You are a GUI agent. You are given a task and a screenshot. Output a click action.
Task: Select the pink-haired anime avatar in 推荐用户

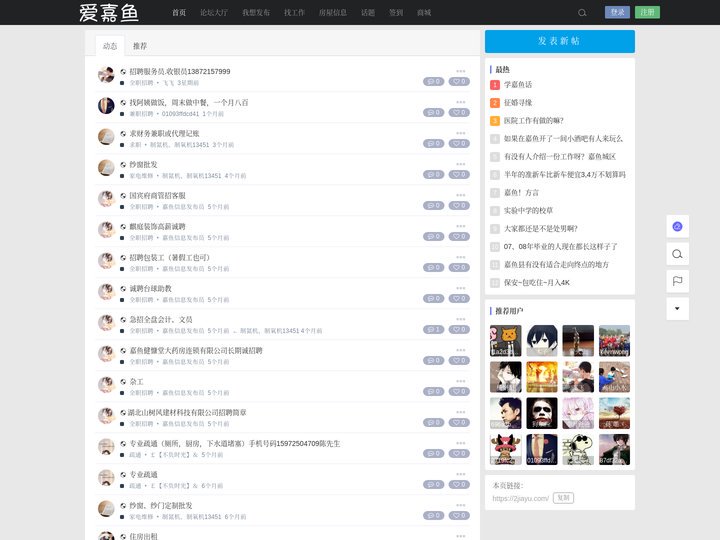pyautogui.click(x=578, y=413)
